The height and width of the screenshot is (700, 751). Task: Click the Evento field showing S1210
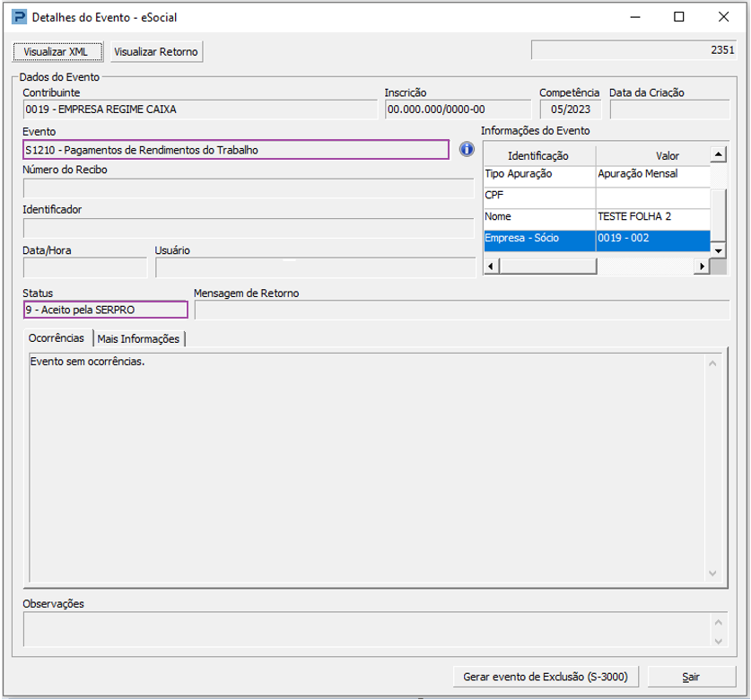(x=236, y=150)
